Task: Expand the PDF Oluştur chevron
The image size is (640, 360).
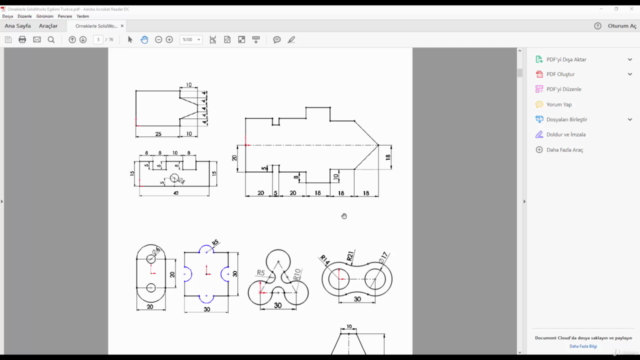Action: [x=630, y=74]
